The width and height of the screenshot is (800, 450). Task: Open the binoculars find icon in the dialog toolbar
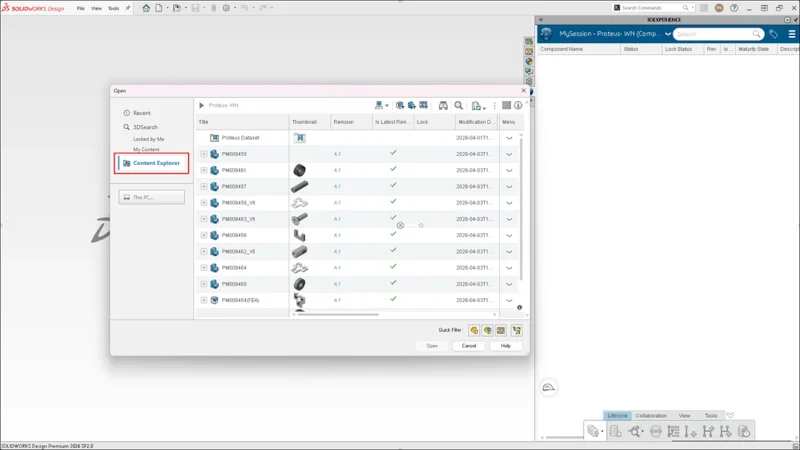443,106
